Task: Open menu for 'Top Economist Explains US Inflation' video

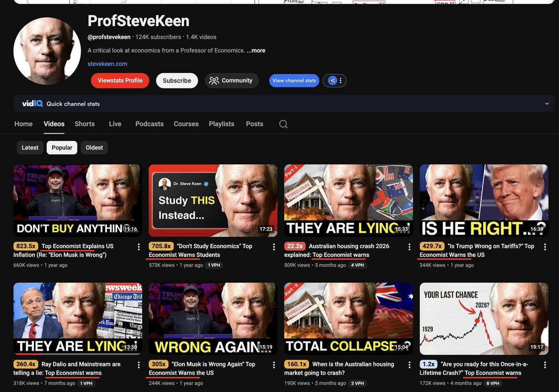Action: click(138, 247)
